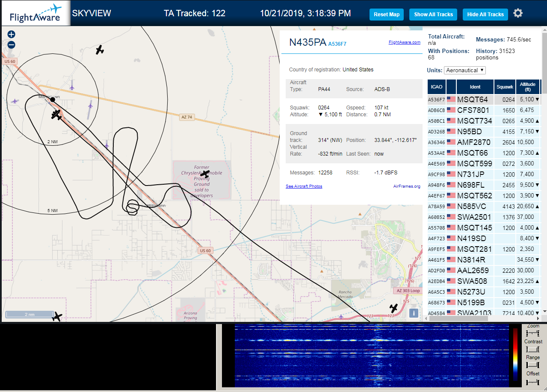Click US flag in the MSQT64 row

pos(451,99)
